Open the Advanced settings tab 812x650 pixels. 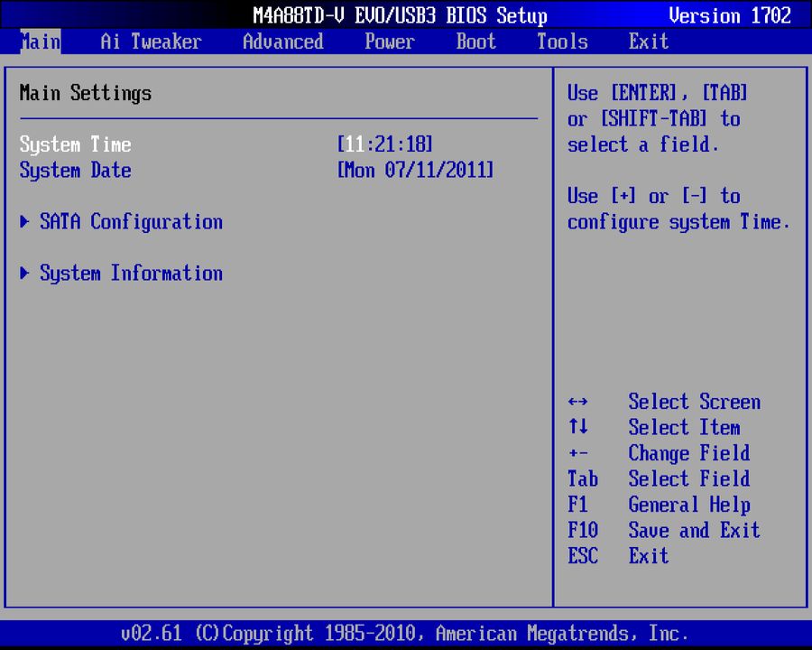[282, 42]
